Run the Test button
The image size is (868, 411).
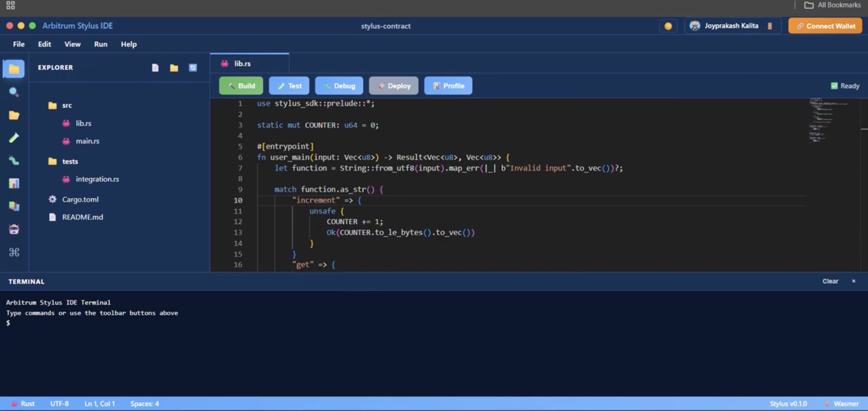coord(289,86)
